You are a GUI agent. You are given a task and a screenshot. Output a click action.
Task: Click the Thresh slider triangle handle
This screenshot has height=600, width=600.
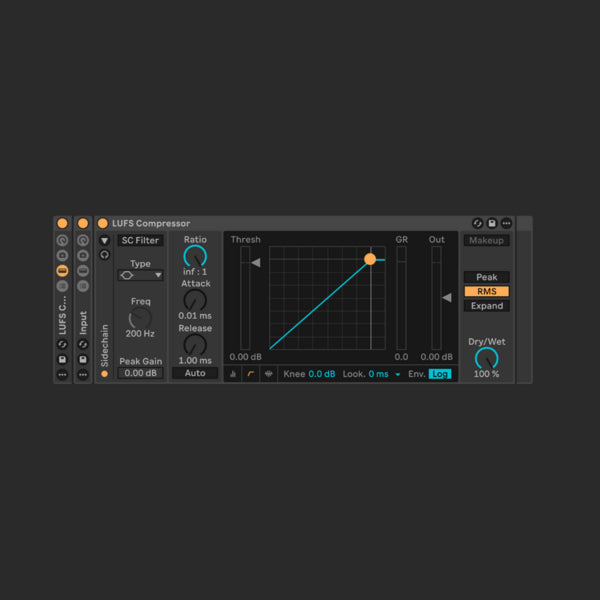(x=255, y=263)
